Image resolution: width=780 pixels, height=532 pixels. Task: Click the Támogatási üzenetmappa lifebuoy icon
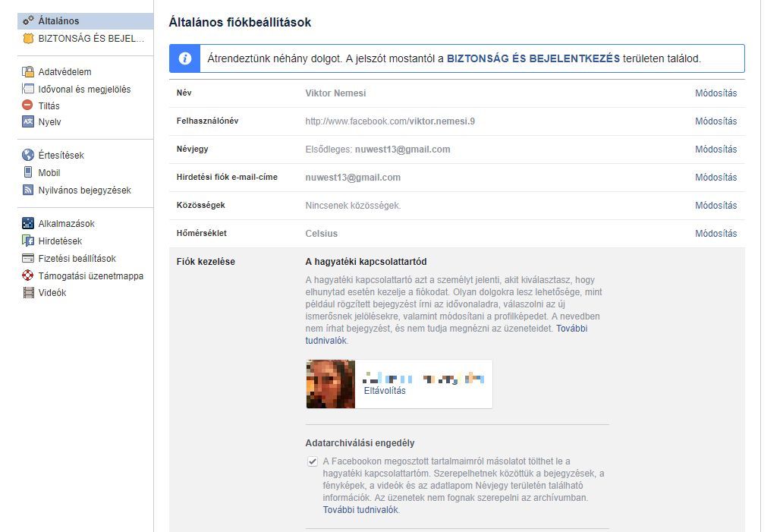[x=28, y=275]
